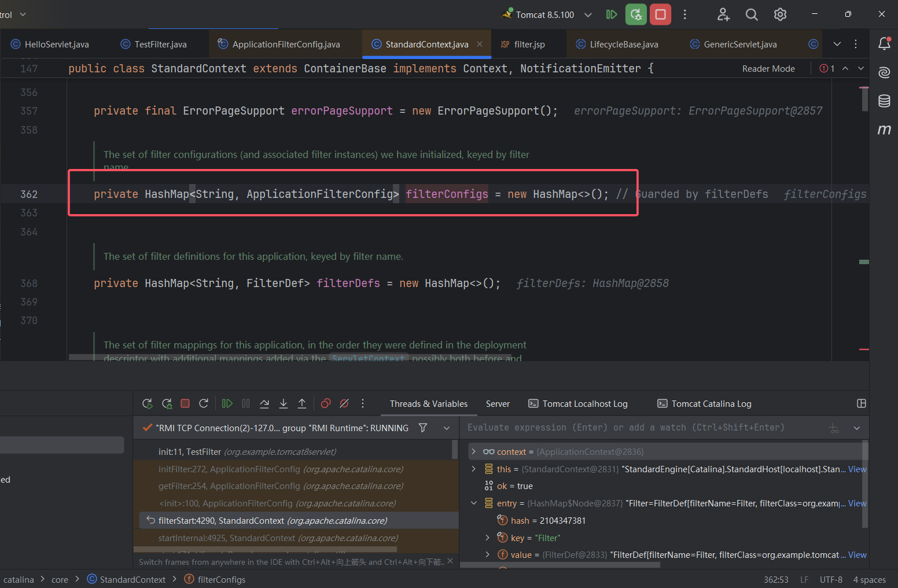Click red Stop button in top toolbar
The height and width of the screenshot is (588, 898).
click(660, 14)
